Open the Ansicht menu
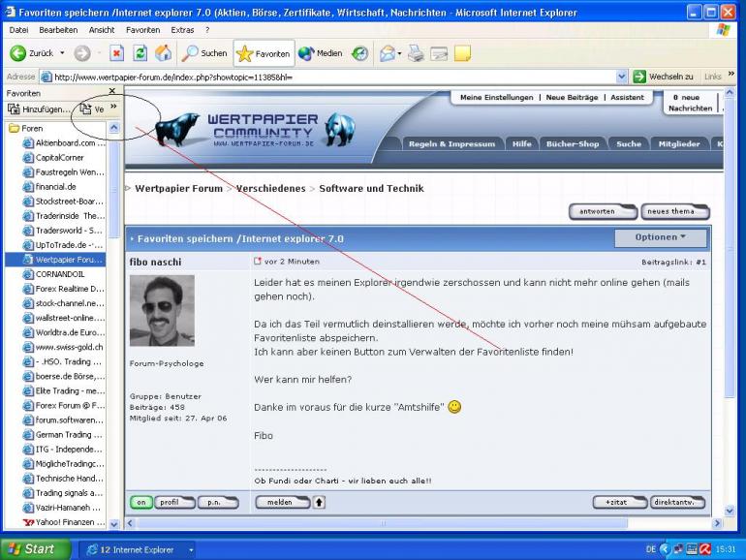 tap(102, 30)
